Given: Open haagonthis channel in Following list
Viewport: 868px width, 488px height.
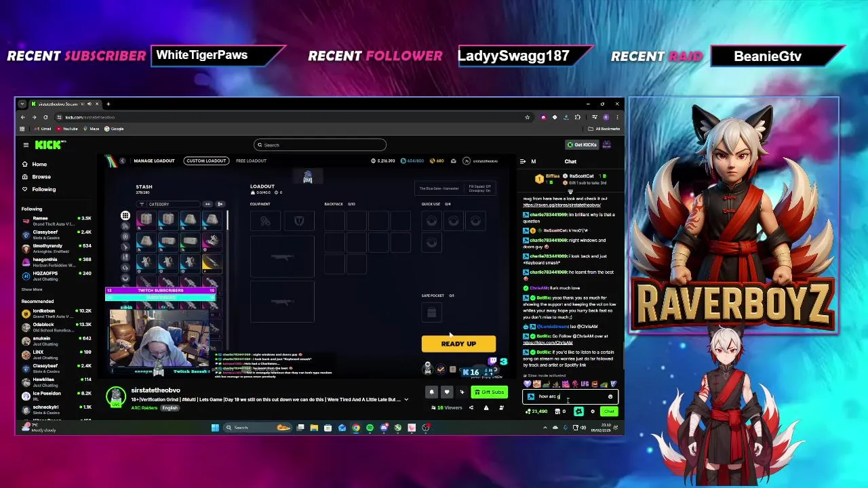Looking at the screenshot, I should (x=57, y=262).
